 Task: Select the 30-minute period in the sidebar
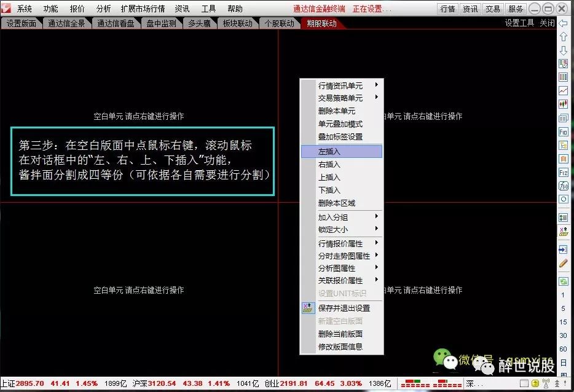point(563,335)
